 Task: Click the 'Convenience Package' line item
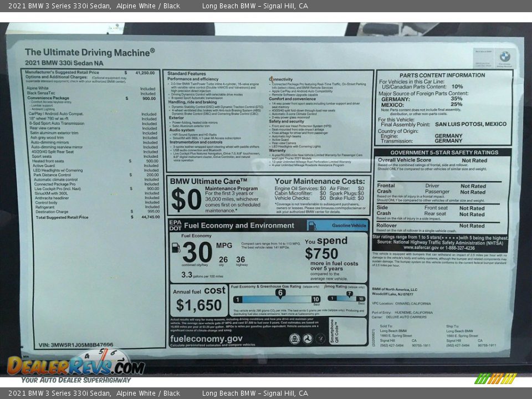[x=48, y=98]
